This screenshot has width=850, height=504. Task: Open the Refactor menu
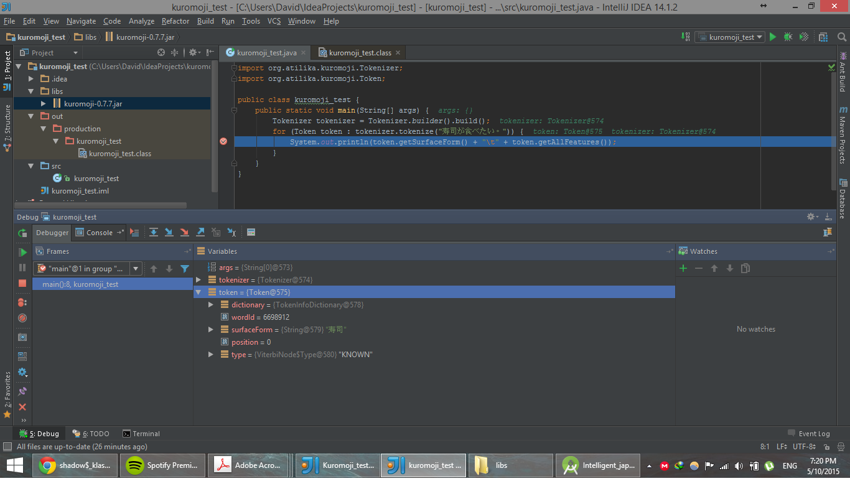pyautogui.click(x=175, y=21)
